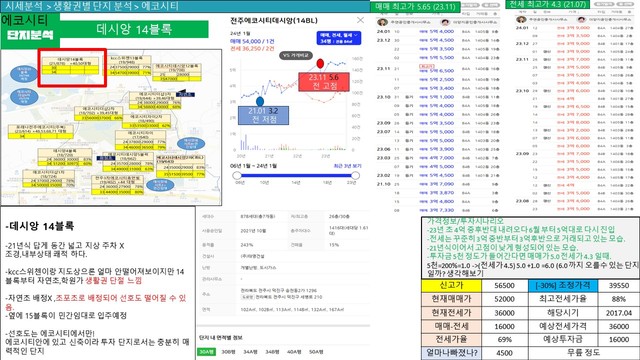Click the 단지 내 면적별 정보 heading
The width and height of the screenshot is (640, 360).
(x=220, y=338)
